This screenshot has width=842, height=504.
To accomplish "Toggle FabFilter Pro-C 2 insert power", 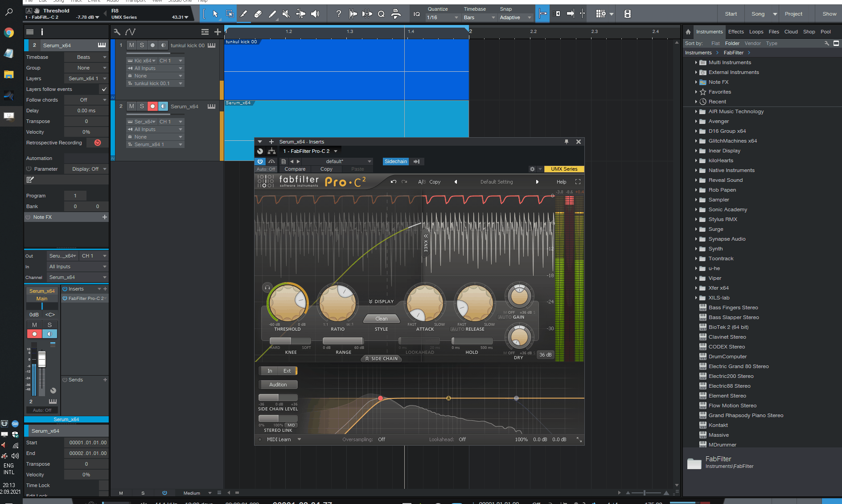I will point(65,299).
